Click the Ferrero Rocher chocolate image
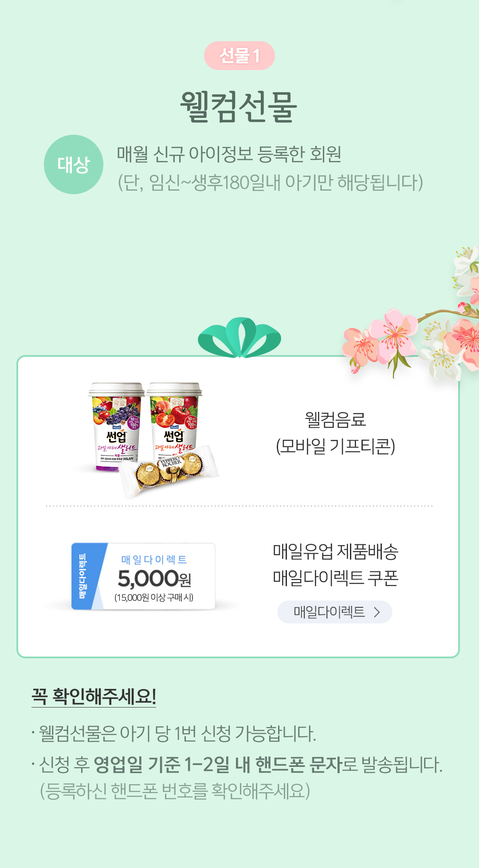This screenshot has width=479, height=868. click(169, 472)
